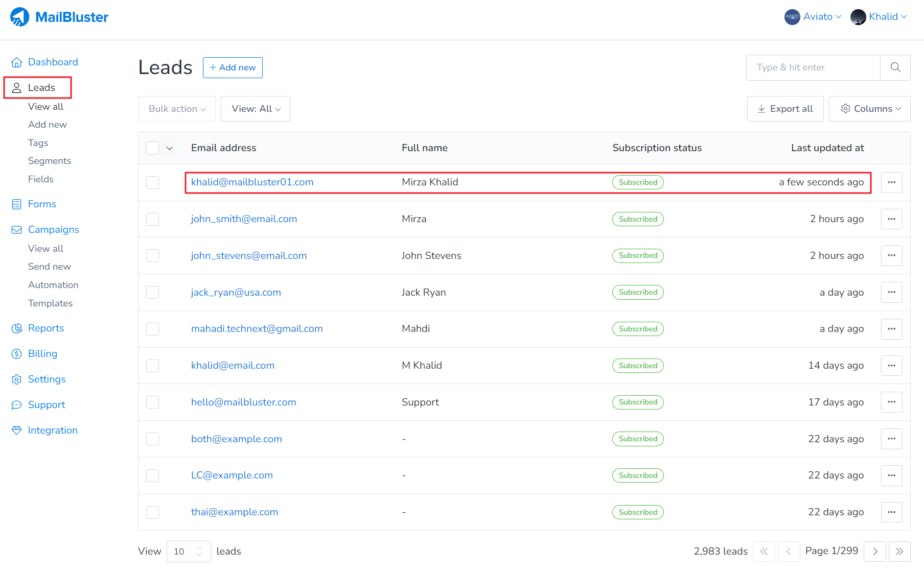Open the Columns dropdown

(870, 109)
